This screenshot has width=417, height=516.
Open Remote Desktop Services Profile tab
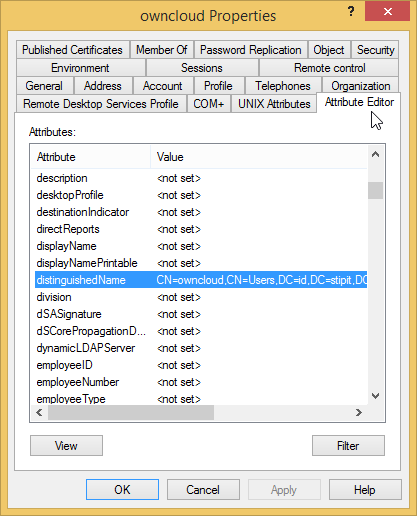click(101, 104)
